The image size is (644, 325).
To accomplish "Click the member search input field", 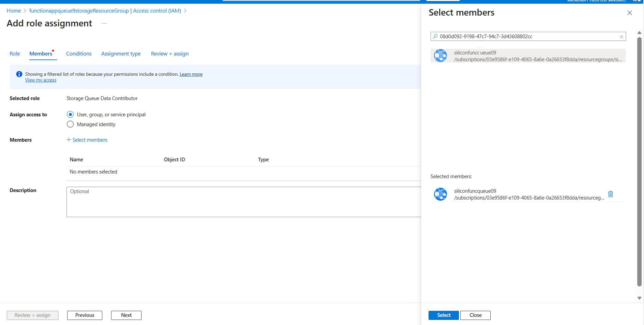I will pos(528,37).
